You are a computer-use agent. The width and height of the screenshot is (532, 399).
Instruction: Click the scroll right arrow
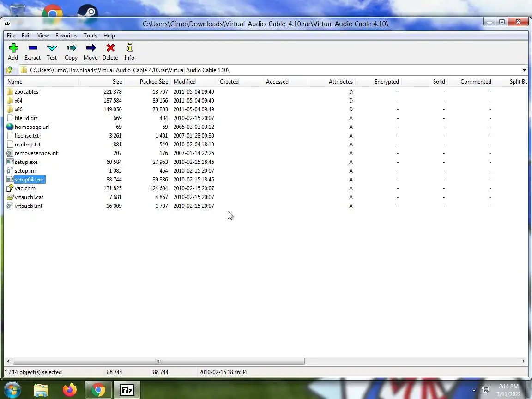(523, 361)
